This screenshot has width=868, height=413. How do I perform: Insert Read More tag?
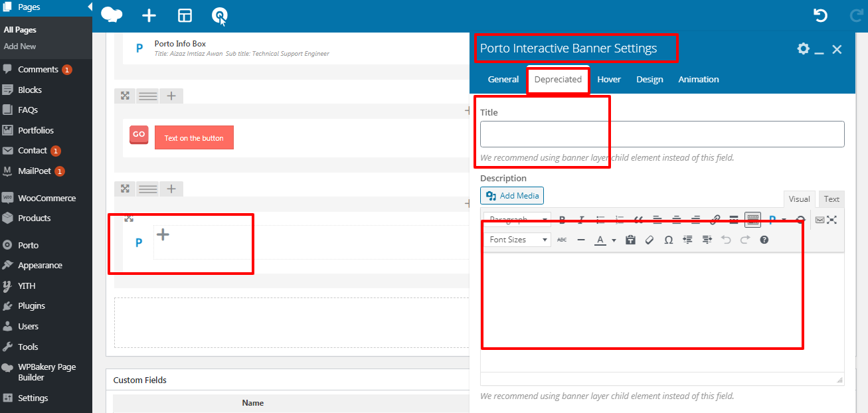(734, 220)
